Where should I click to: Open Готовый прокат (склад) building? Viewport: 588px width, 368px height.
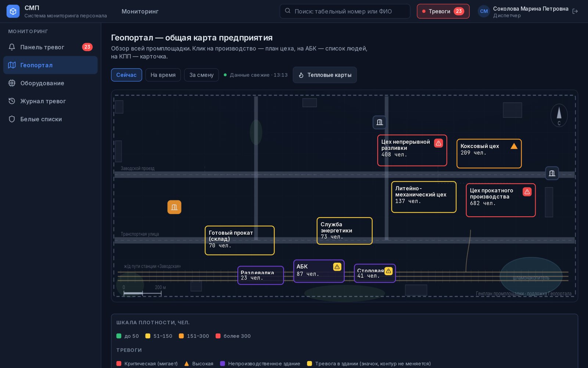(240, 240)
